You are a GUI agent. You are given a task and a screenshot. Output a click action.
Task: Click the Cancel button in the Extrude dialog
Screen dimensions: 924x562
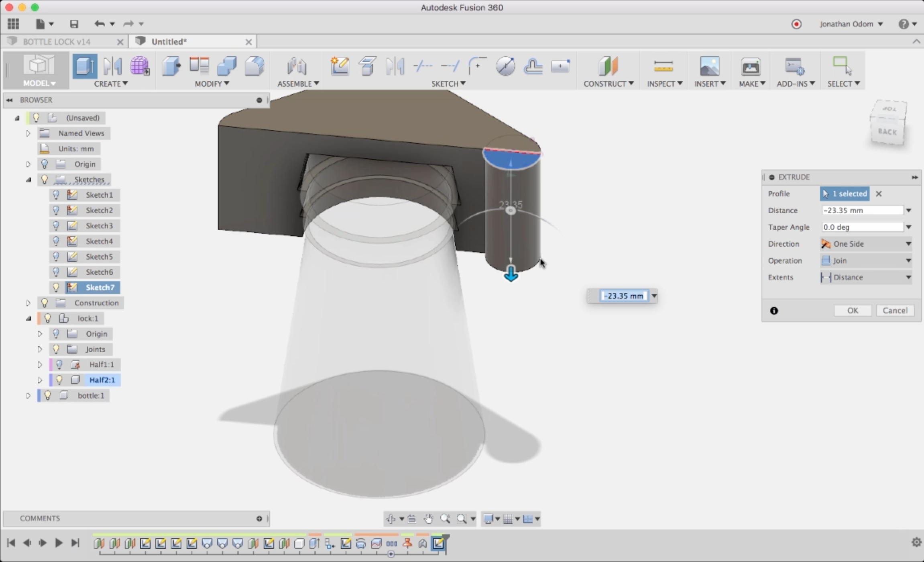tap(895, 311)
